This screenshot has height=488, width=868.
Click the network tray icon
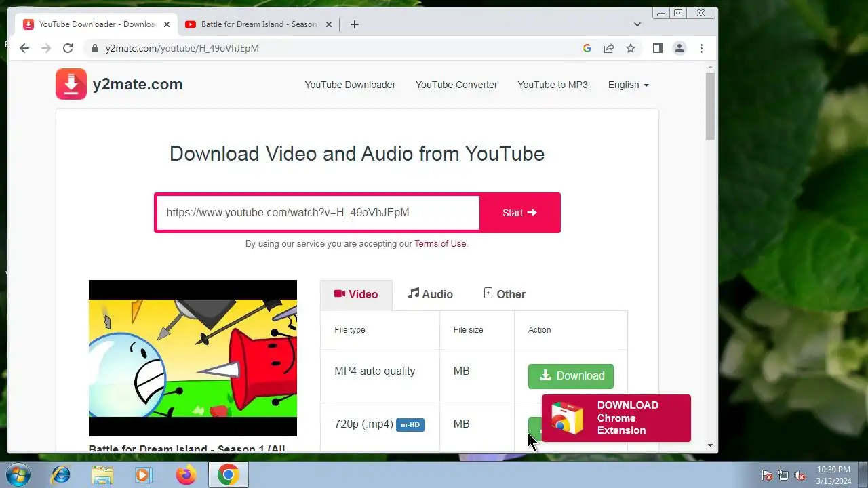pyautogui.click(x=783, y=475)
